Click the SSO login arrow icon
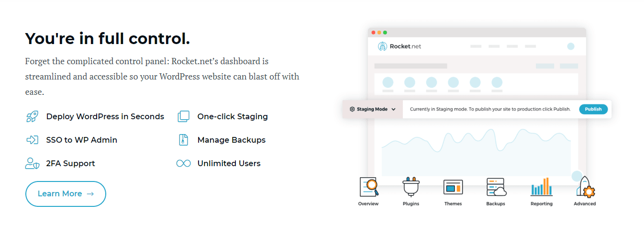The image size is (644, 249). pos(32,140)
